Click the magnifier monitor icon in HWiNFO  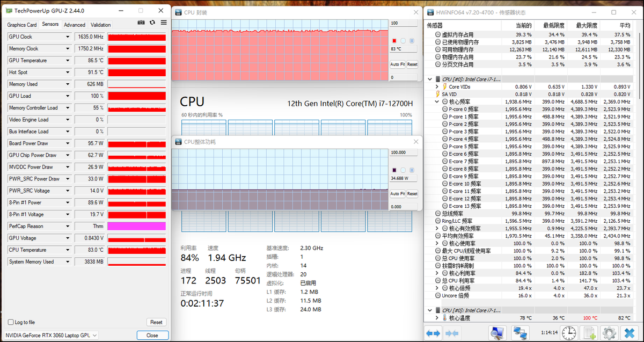pos(497,333)
